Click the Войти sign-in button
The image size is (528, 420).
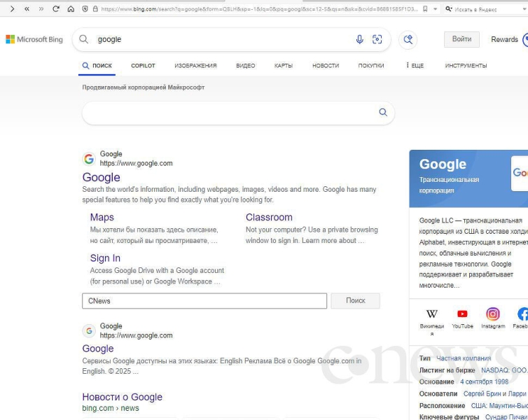[x=461, y=39]
